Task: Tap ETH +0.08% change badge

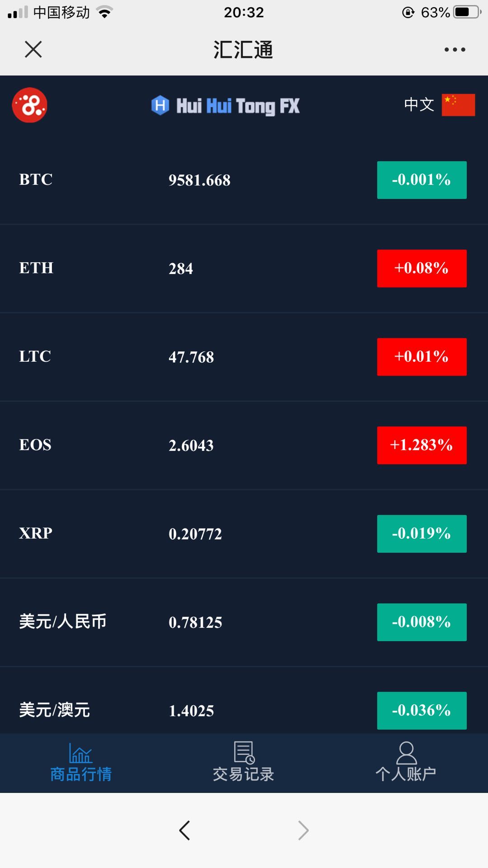Action: tap(422, 268)
